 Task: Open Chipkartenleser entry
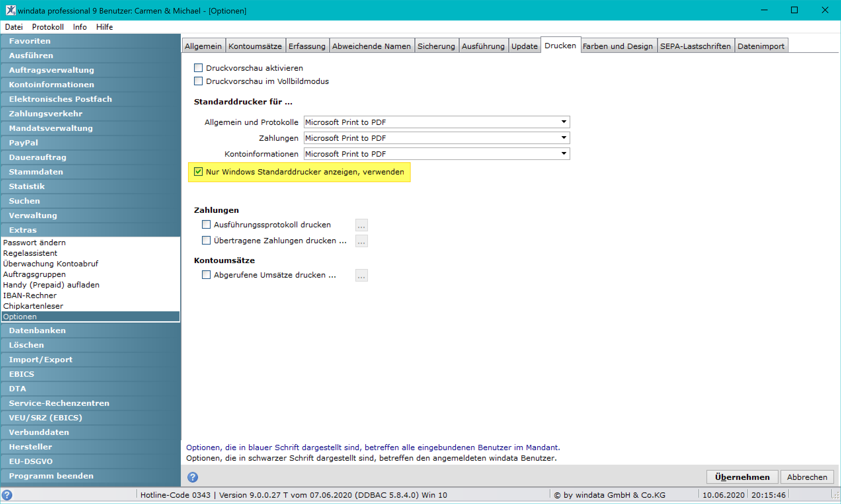[x=91, y=306]
